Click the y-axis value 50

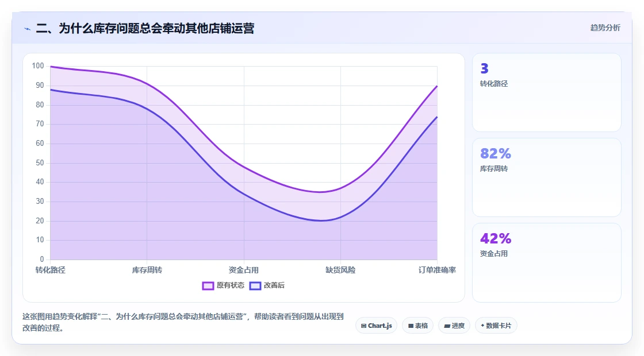coord(40,163)
